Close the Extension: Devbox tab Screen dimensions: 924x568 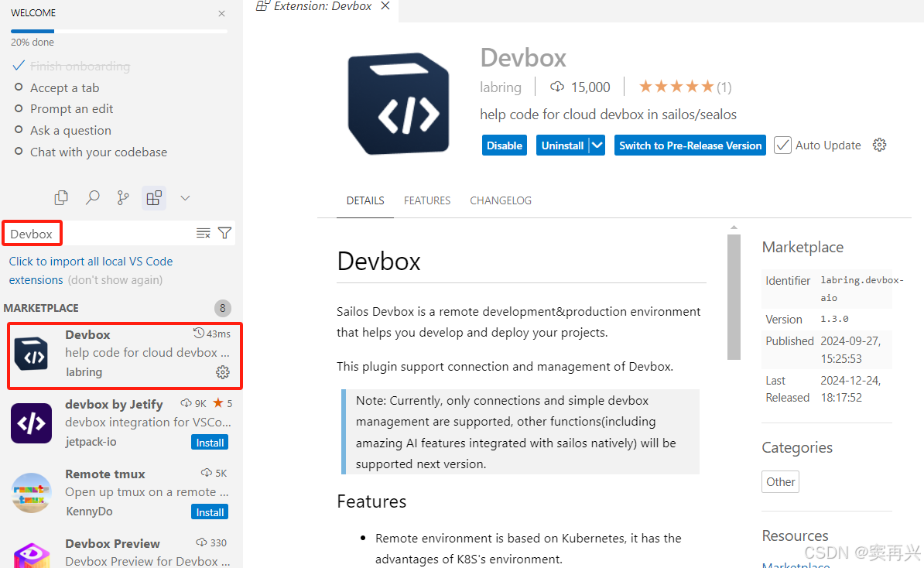click(385, 6)
